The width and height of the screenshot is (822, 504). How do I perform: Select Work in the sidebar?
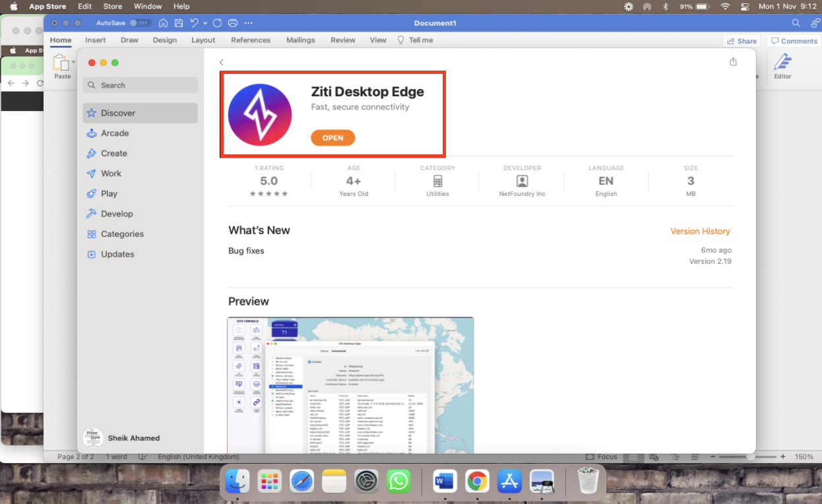click(140, 173)
